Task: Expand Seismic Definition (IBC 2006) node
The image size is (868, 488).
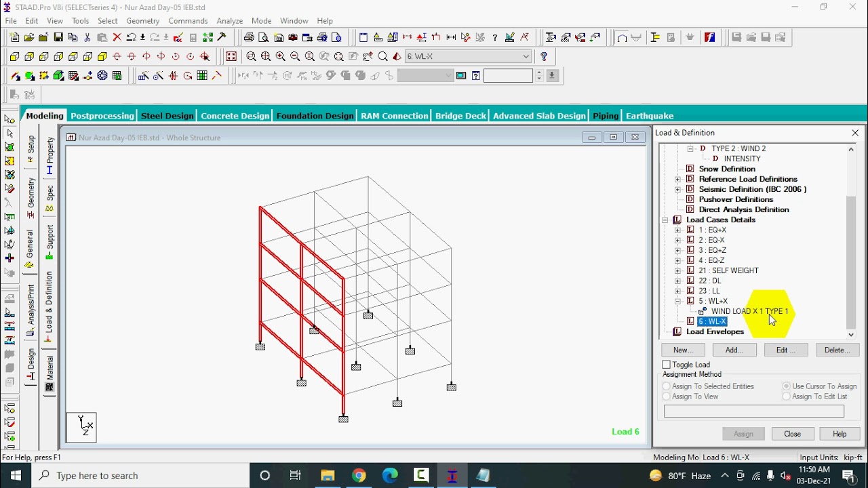Action: click(677, 189)
